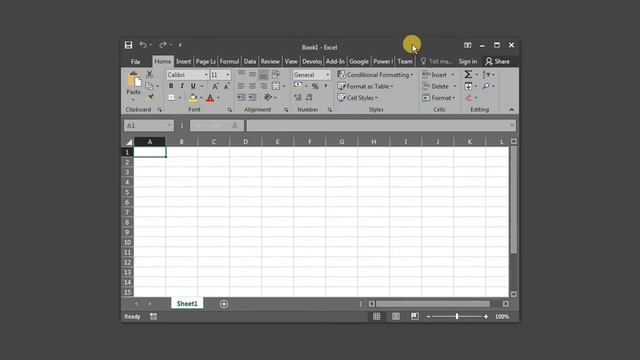640x360 pixels.
Task: Click Decrease Indent icon
Action: (242, 97)
